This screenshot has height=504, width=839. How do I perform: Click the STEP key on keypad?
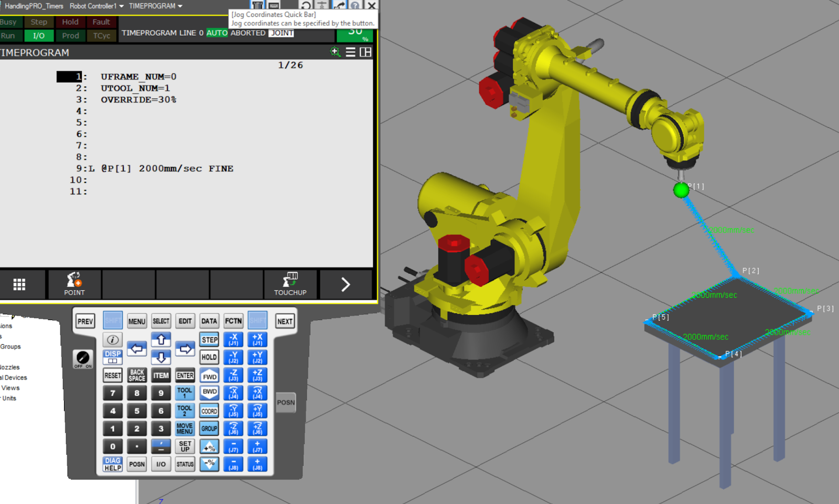[209, 339]
